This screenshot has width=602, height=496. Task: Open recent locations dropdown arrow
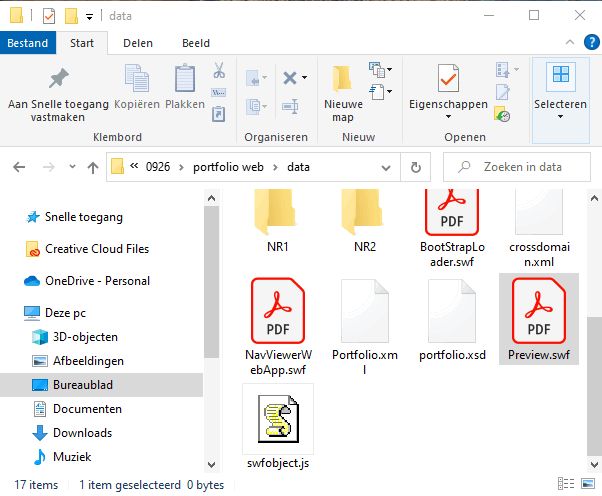point(72,167)
